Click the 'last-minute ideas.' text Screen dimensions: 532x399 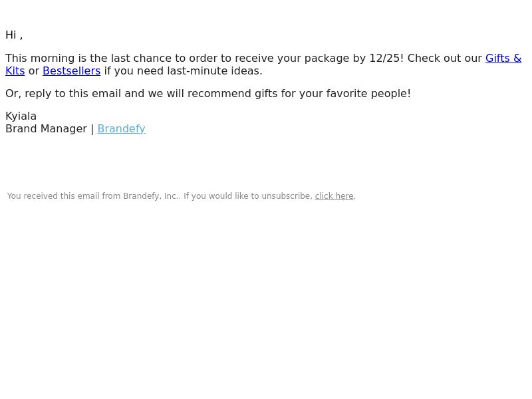click(x=215, y=71)
